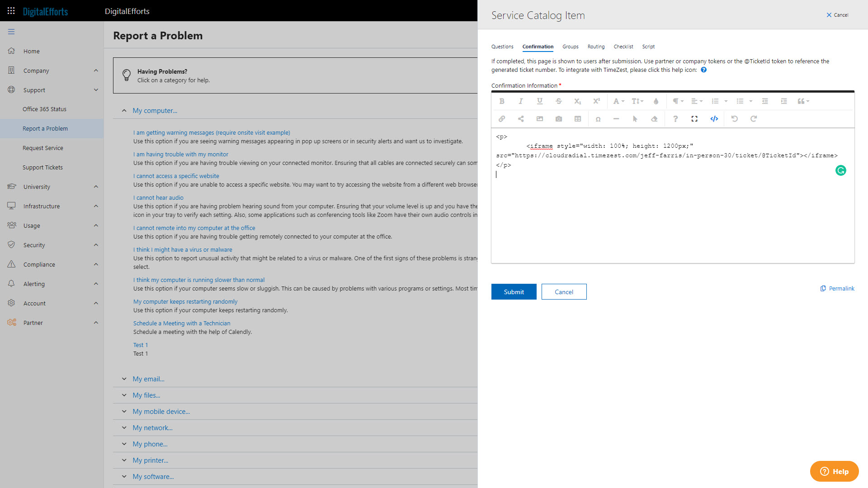Switch to the Routing tab
The height and width of the screenshot is (488, 868).
pos(596,47)
